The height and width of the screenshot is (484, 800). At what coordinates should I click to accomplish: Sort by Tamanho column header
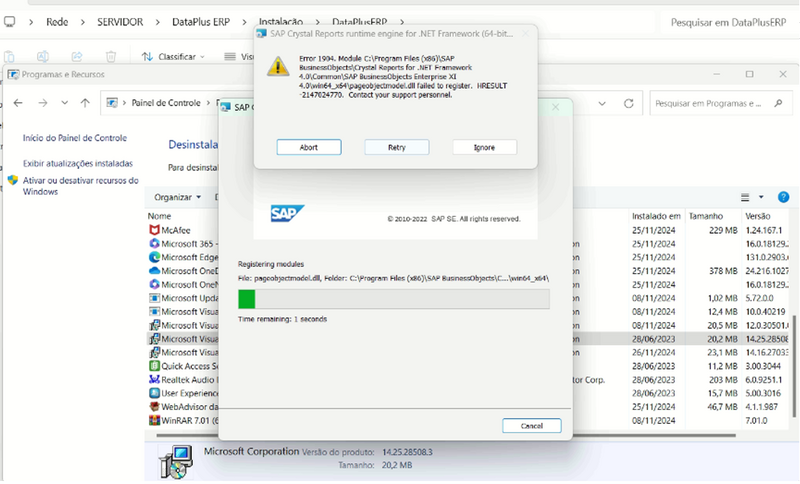click(706, 216)
